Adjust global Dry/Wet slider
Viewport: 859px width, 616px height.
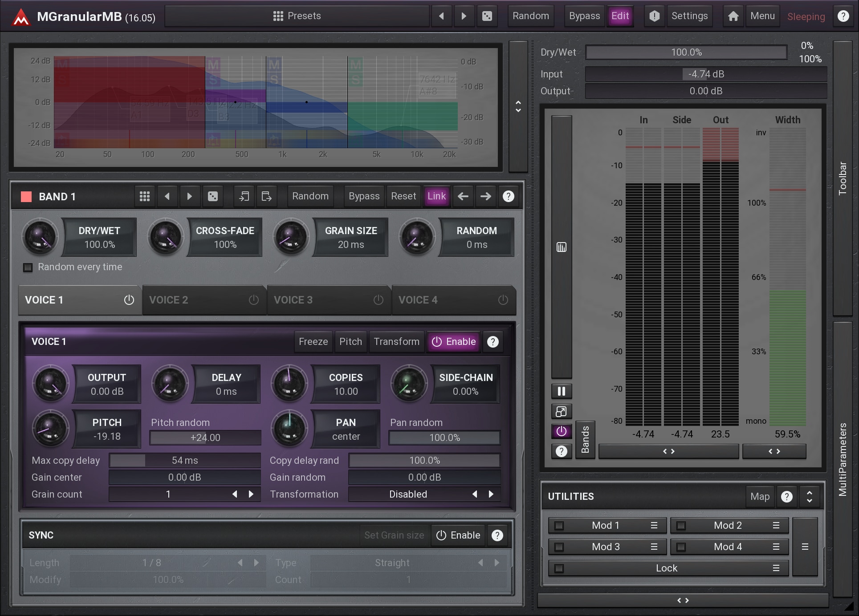(x=686, y=53)
